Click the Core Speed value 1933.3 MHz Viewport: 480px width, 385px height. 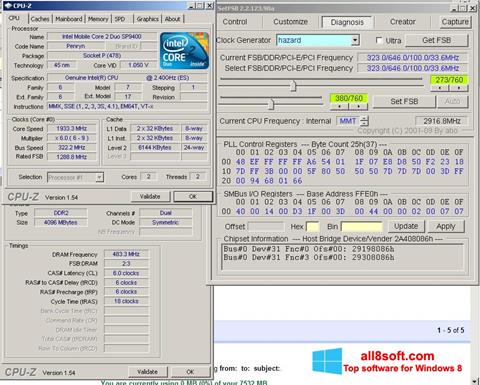coord(72,128)
